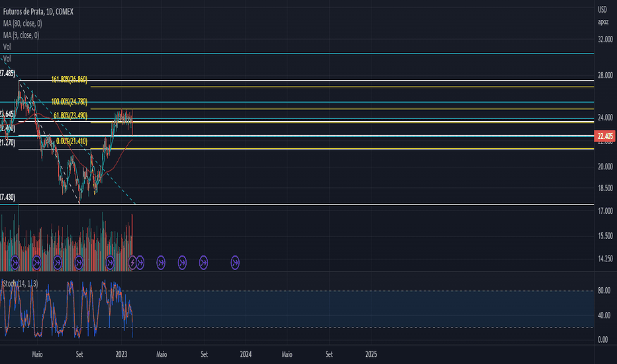Click the 80.00 stochastic axis value
Screen dimensions: 617x364
pyautogui.click(x=604, y=291)
